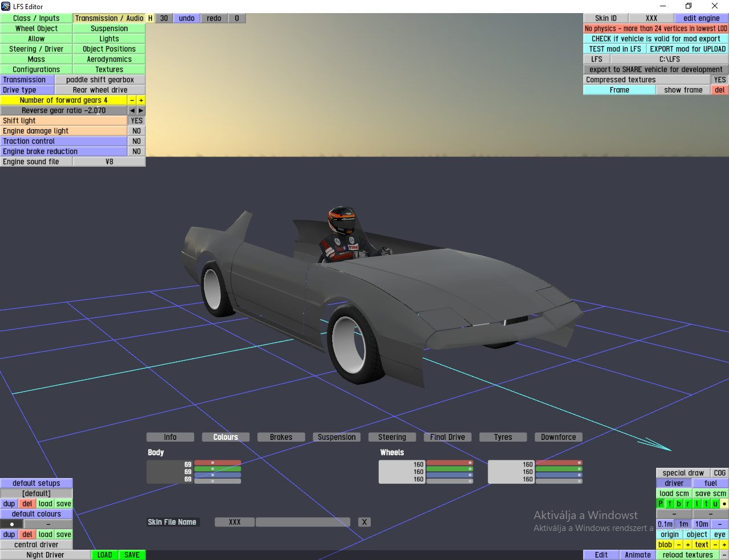
Task: Select the P view button
Action: click(x=661, y=504)
